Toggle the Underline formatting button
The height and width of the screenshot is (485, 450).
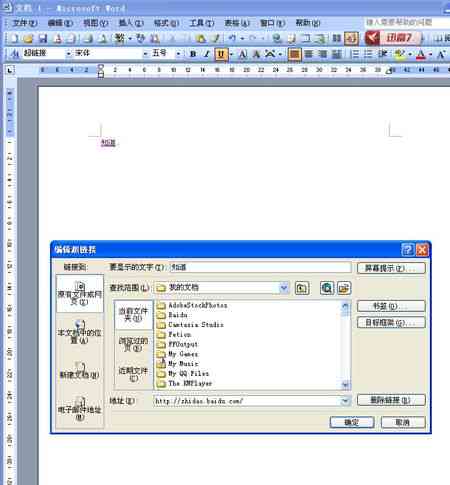click(221, 54)
